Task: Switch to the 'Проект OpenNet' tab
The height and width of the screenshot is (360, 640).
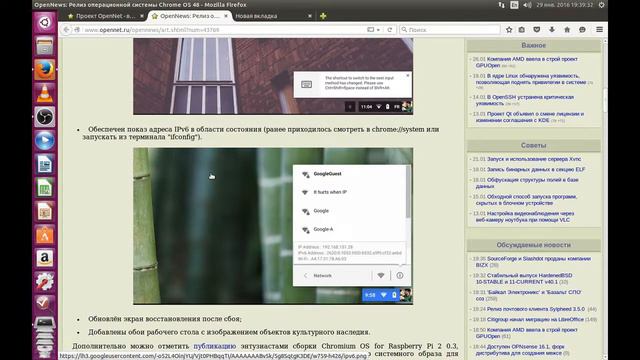Action: click(x=104, y=16)
